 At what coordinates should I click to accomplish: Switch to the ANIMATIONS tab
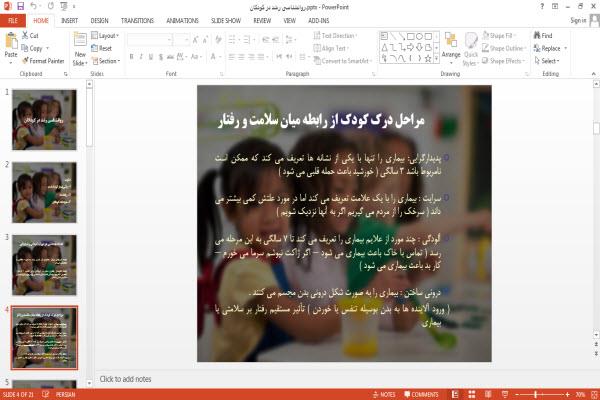click(x=183, y=21)
